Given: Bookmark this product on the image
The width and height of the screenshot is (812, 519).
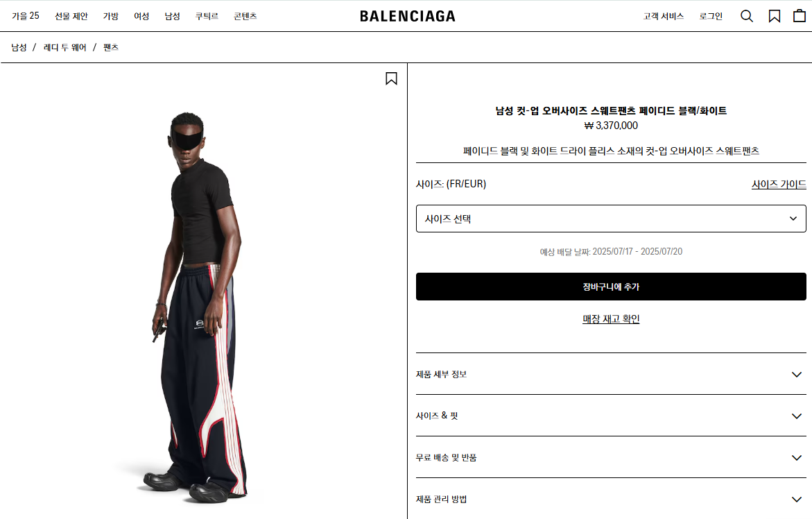Looking at the screenshot, I should (392, 78).
